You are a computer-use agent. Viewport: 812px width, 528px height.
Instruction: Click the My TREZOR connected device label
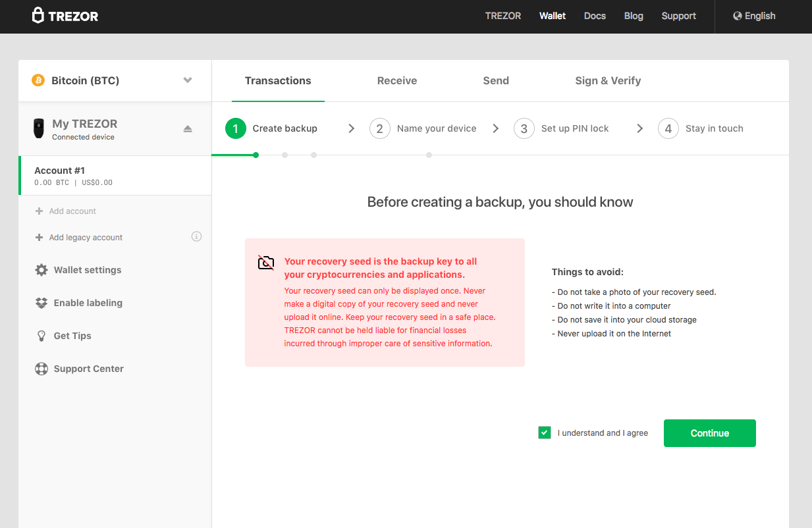point(85,128)
